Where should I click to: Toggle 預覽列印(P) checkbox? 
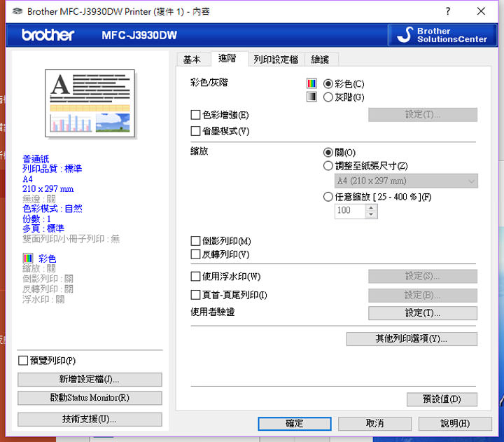coord(23,361)
